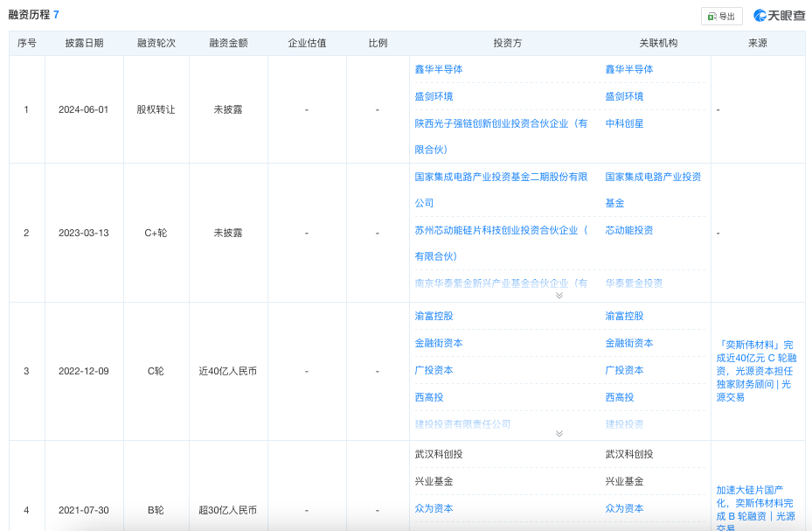Expand the C轮 row investor list
The image size is (812, 531).
559,433
